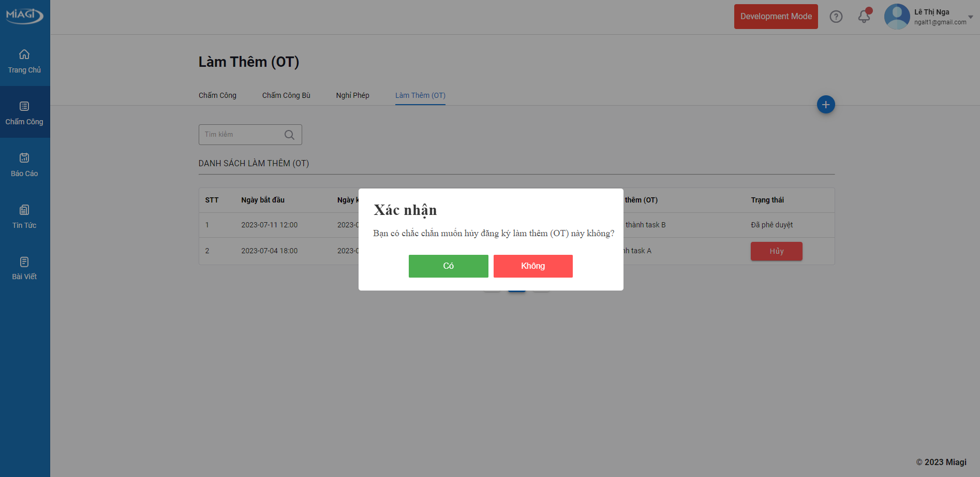Decline with the Không button
Image resolution: width=980 pixels, height=477 pixels.
[x=532, y=266]
